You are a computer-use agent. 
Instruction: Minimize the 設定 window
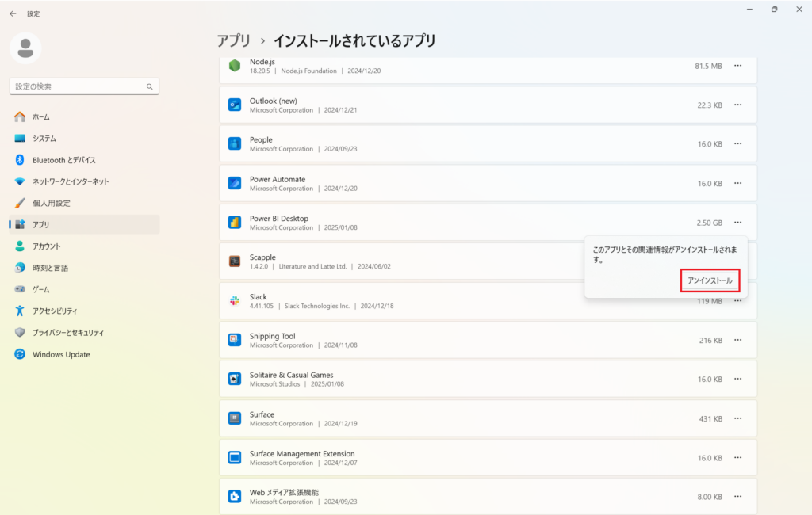tap(749, 10)
